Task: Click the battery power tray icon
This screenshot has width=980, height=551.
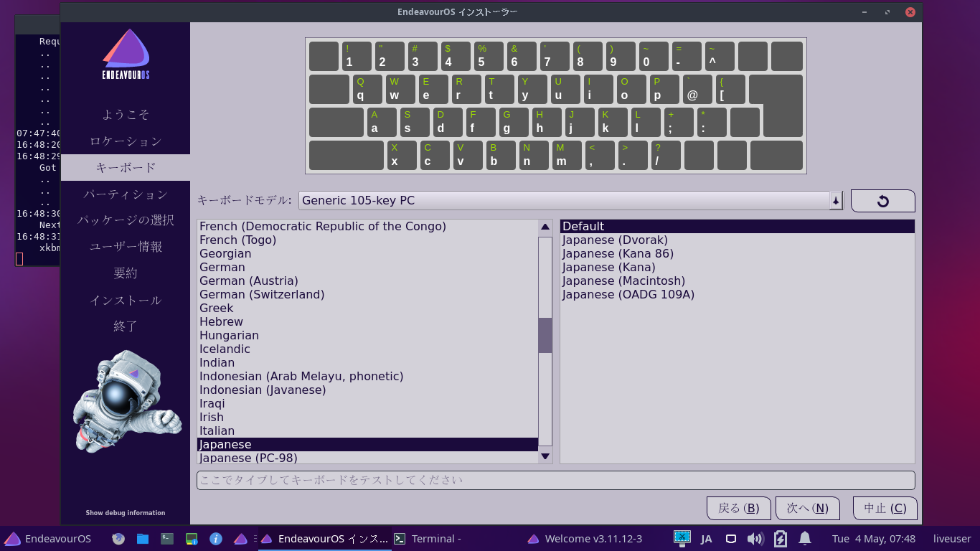Action: (x=781, y=539)
